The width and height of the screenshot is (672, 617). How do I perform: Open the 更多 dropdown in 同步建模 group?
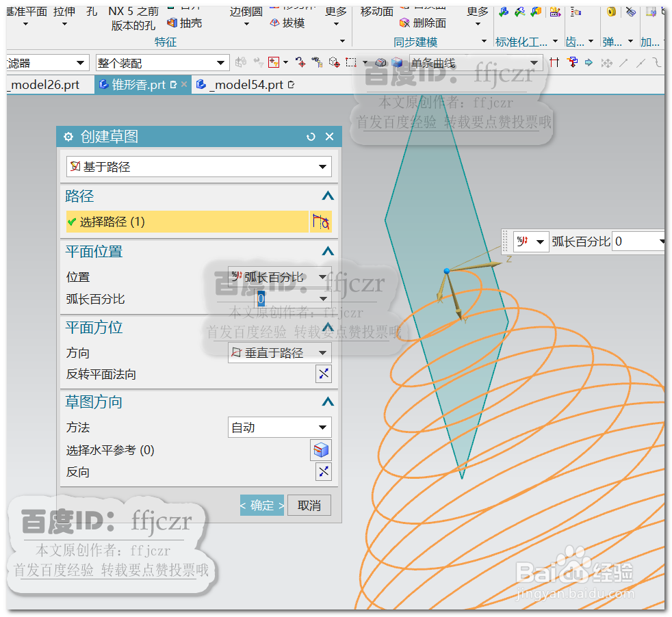click(x=478, y=16)
